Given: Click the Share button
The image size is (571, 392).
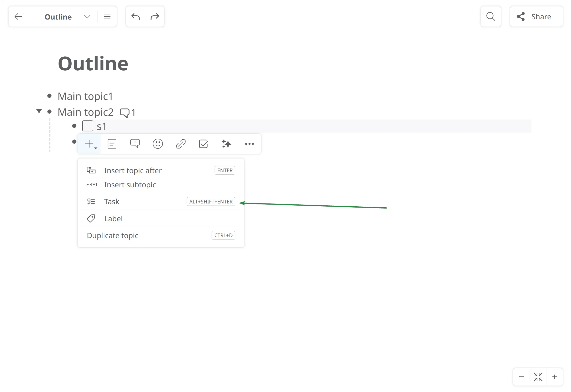Looking at the screenshot, I should (x=536, y=17).
